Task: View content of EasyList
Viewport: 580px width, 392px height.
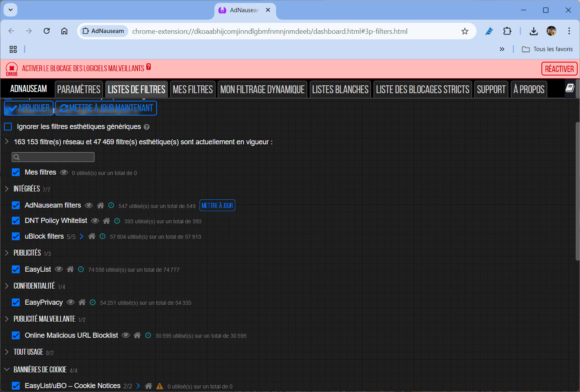Action: point(59,269)
